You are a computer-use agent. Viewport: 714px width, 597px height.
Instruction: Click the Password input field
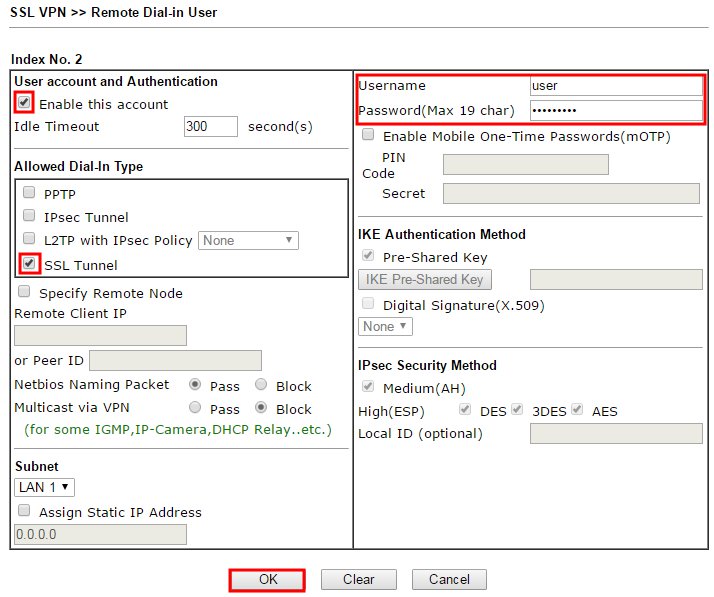616,110
